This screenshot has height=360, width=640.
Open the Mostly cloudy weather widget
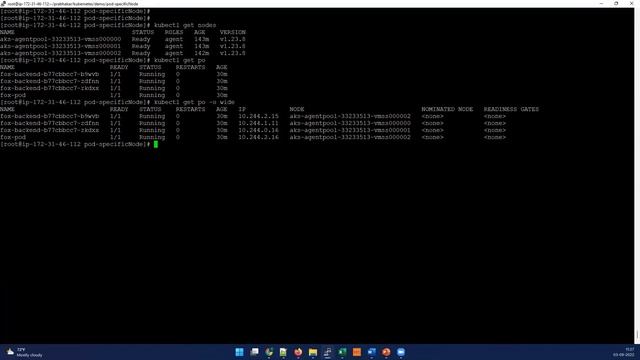[x=24, y=352]
